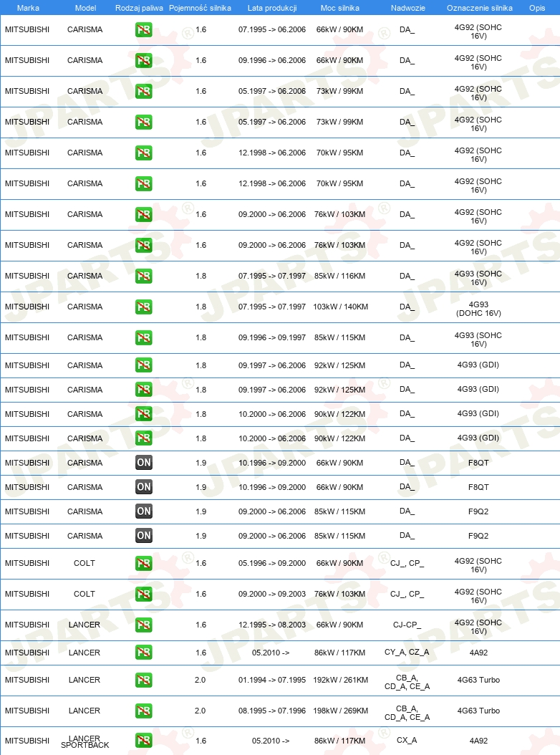Click 4A92 engine code in Lancer Sportback row
Image resolution: width=560 pixels, height=755 pixels.
(x=478, y=741)
